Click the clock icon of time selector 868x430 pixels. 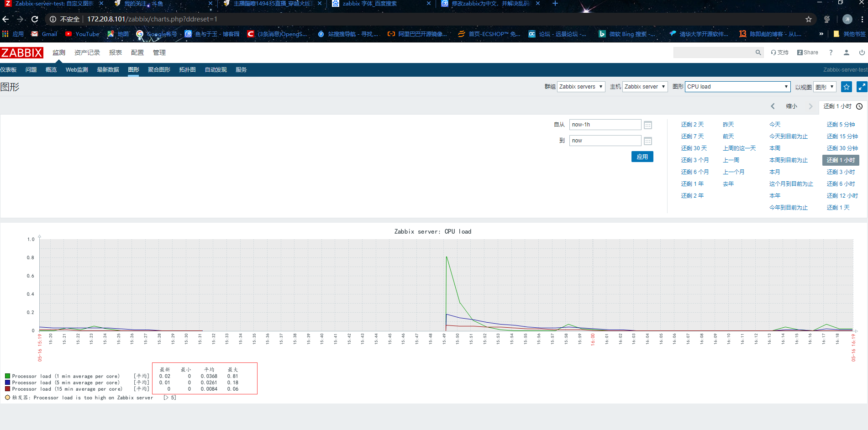click(x=859, y=106)
